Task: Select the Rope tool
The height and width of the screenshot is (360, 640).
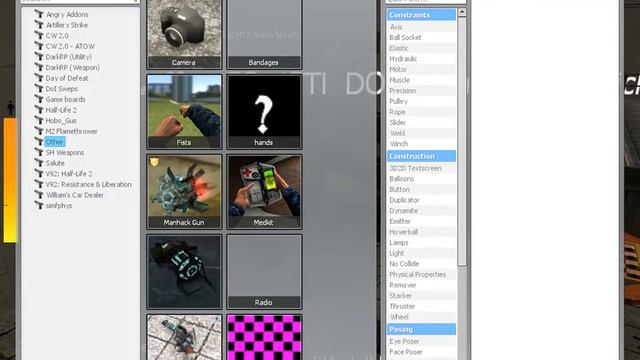Action: pos(421,111)
